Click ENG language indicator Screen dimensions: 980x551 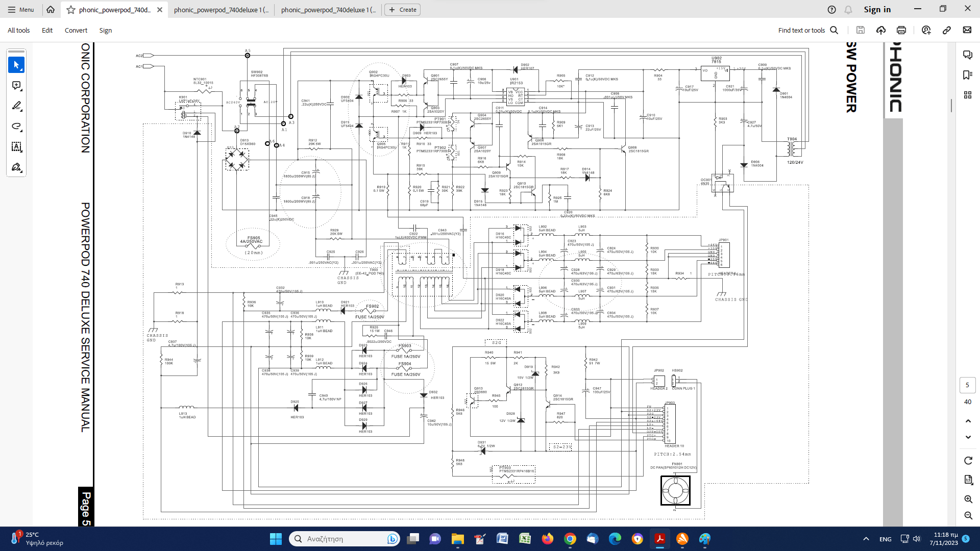886,539
